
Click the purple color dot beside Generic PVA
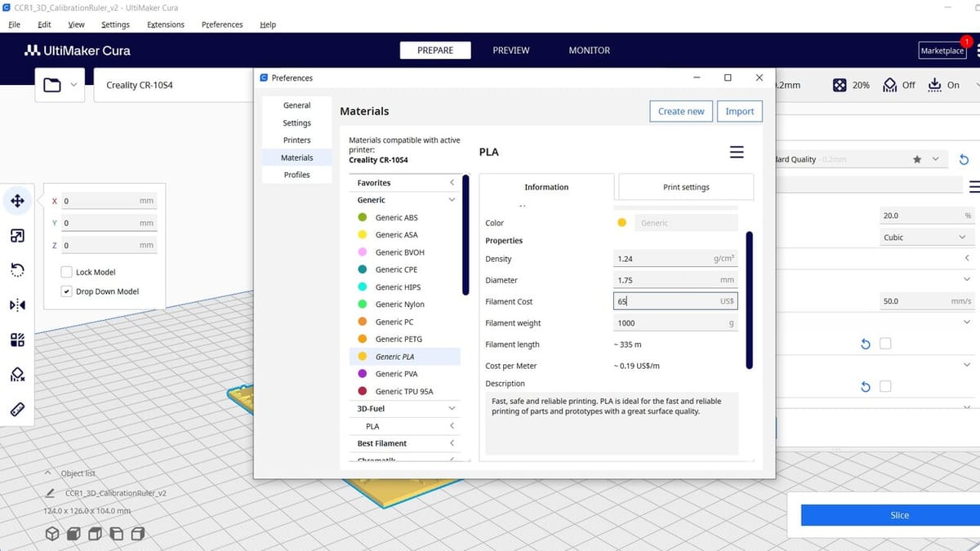tap(362, 374)
